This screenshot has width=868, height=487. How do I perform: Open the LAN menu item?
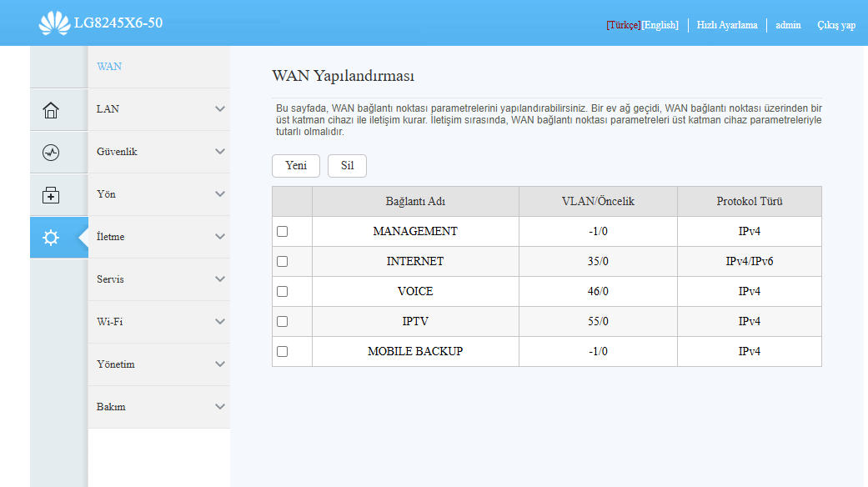[x=159, y=109]
